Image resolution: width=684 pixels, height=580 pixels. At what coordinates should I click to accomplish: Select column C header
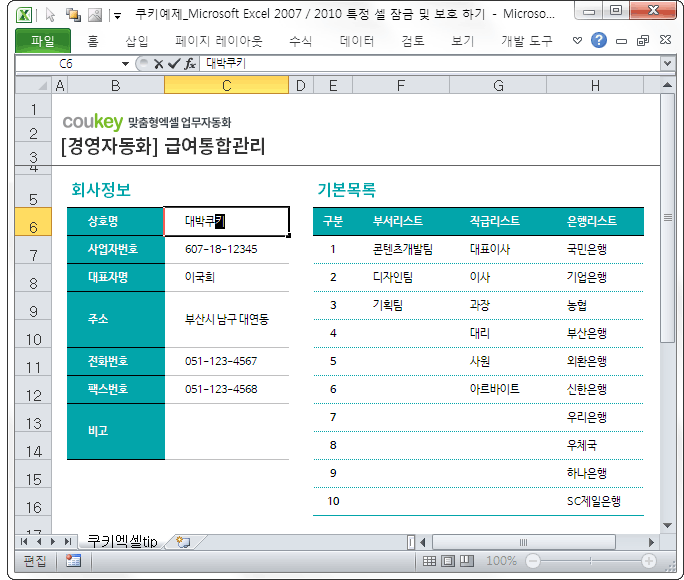[226, 85]
